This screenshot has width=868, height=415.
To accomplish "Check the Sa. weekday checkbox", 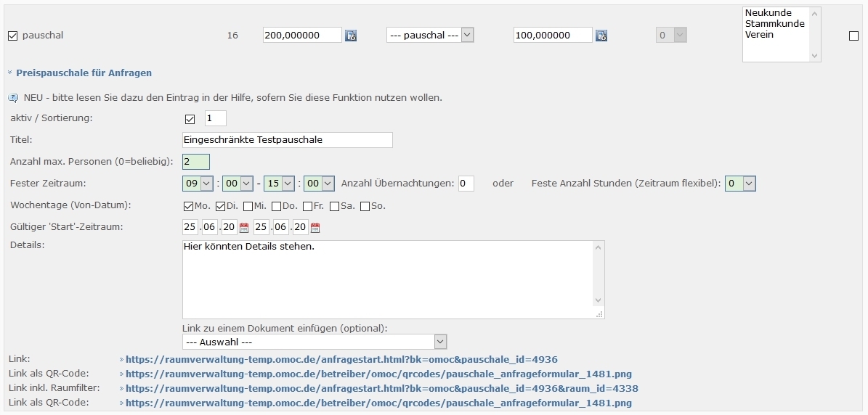I will click(x=334, y=207).
